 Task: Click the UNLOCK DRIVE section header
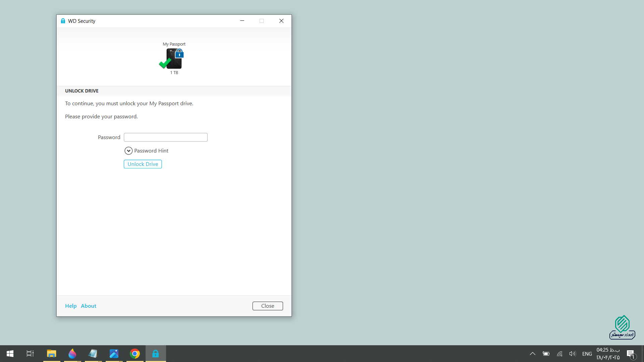[82, 91]
